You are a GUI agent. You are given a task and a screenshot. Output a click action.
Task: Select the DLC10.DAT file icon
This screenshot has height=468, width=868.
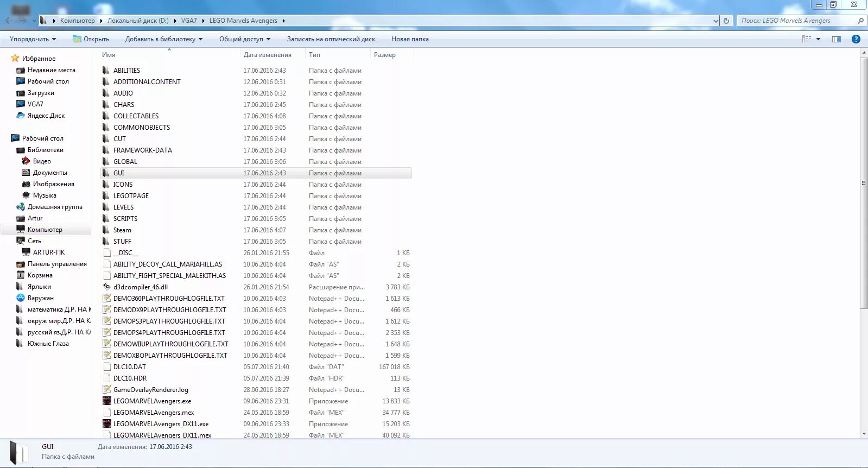(106, 367)
